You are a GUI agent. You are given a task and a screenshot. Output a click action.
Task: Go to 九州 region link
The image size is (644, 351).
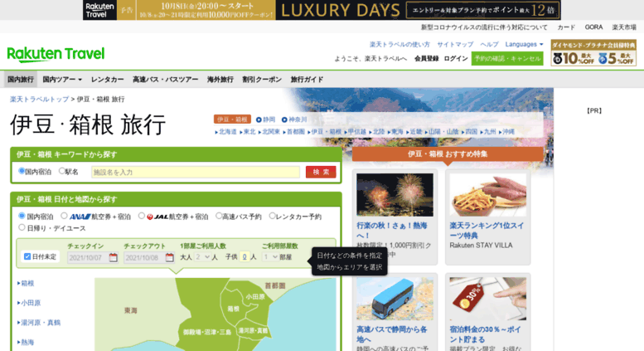(x=488, y=132)
